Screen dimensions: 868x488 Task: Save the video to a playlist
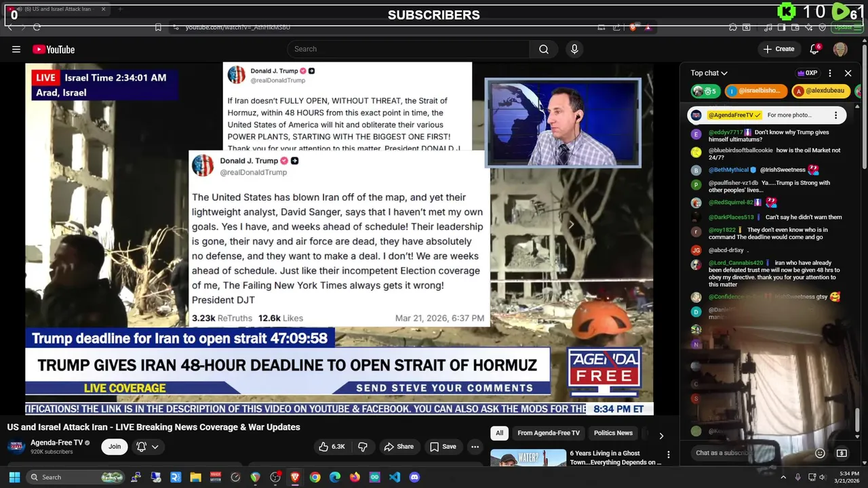coord(443,447)
